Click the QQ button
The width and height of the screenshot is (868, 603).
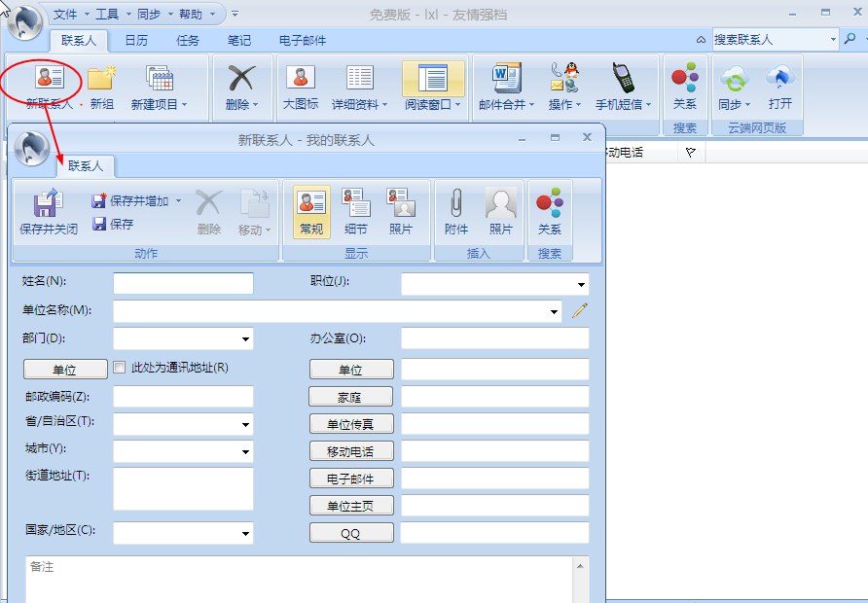pyautogui.click(x=351, y=533)
